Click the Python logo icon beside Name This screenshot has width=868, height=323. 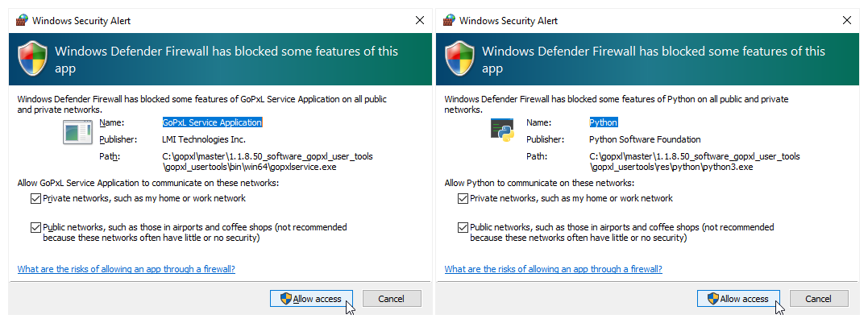coord(503,131)
